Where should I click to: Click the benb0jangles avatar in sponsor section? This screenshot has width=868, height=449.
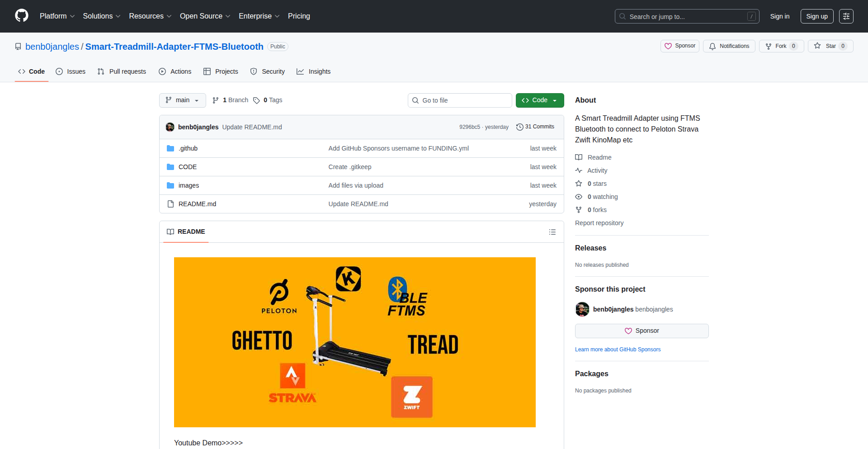[x=582, y=309]
